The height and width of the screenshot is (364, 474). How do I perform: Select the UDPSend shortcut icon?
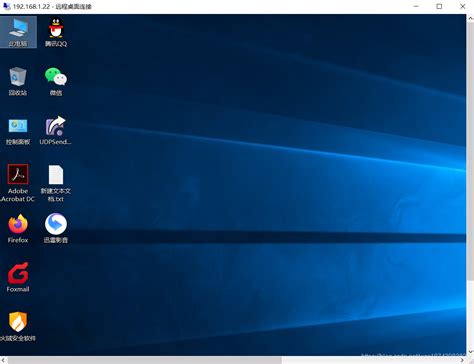tap(56, 130)
